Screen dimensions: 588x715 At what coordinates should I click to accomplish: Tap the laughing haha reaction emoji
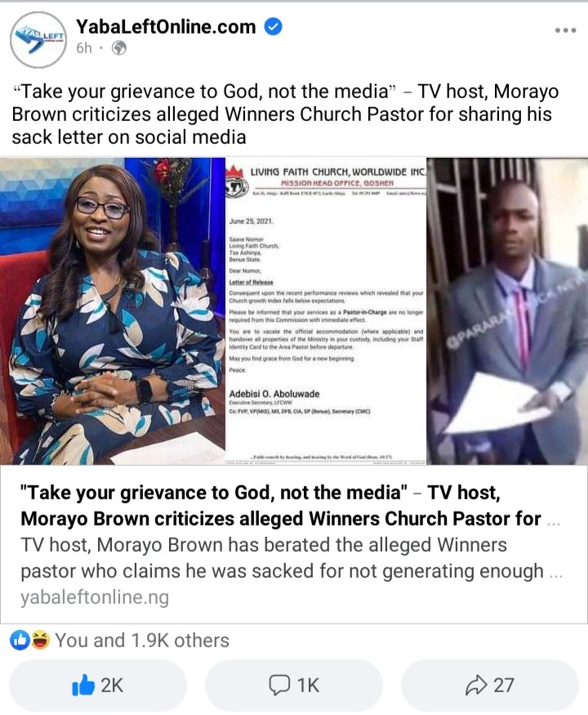coord(41,640)
